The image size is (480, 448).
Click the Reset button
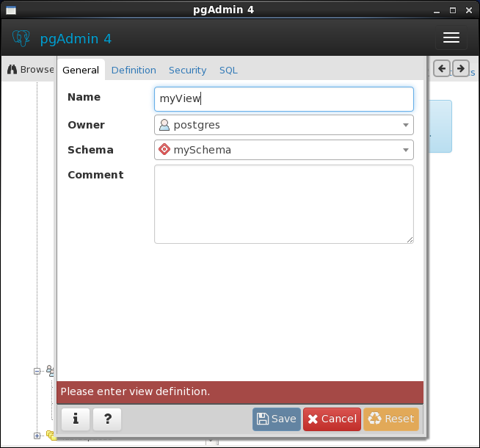[391, 419]
